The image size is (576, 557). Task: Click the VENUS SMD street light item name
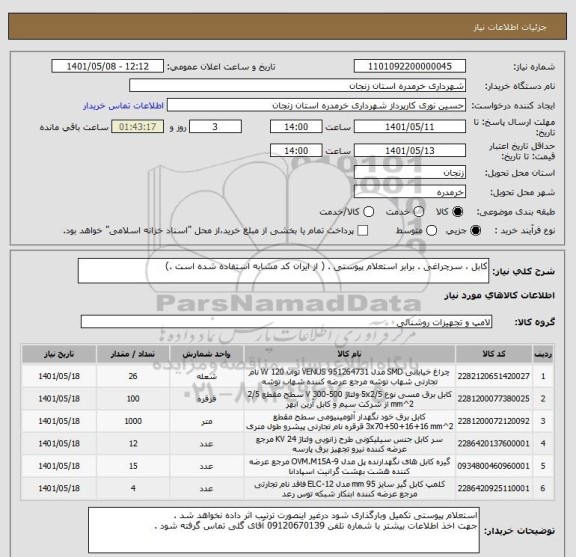(x=349, y=377)
